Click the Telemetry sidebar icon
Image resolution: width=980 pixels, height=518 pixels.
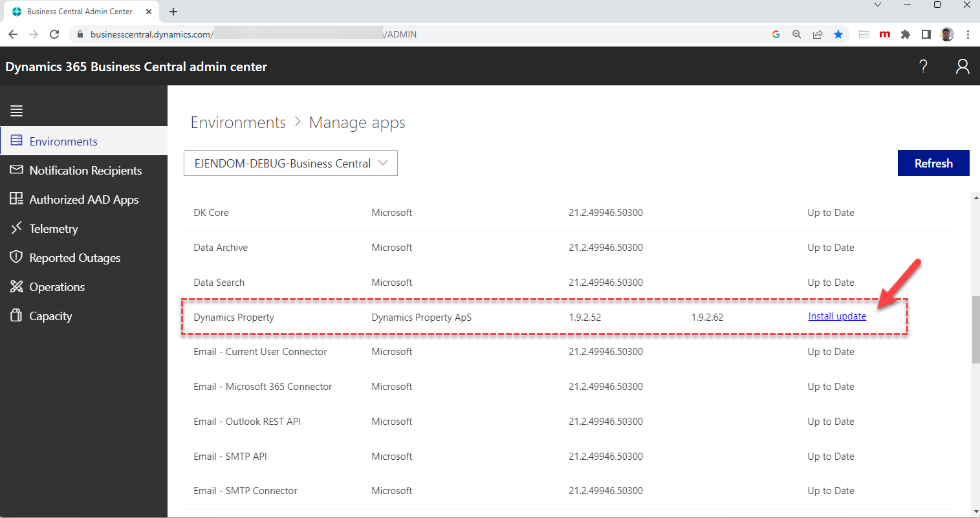click(x=16, y=228)
